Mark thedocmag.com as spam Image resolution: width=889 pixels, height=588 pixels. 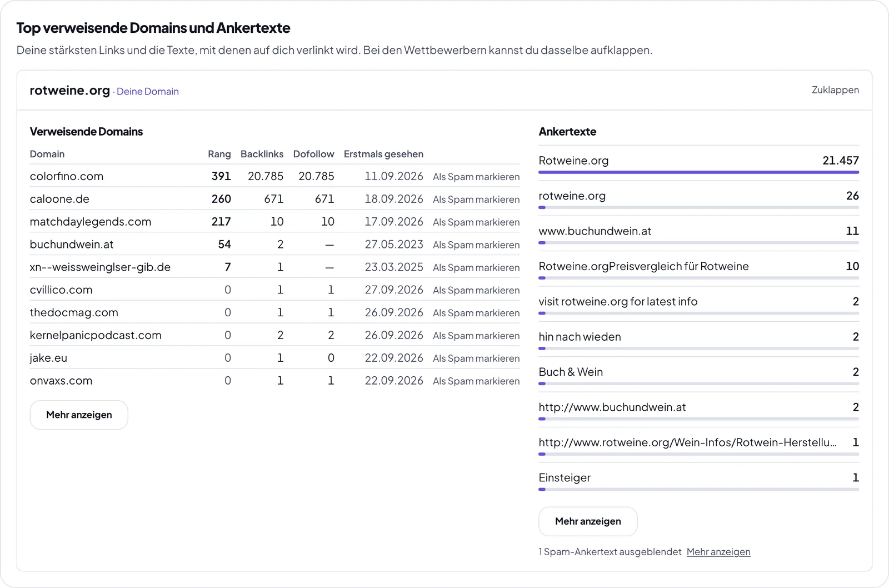click(x=476, y=313)
